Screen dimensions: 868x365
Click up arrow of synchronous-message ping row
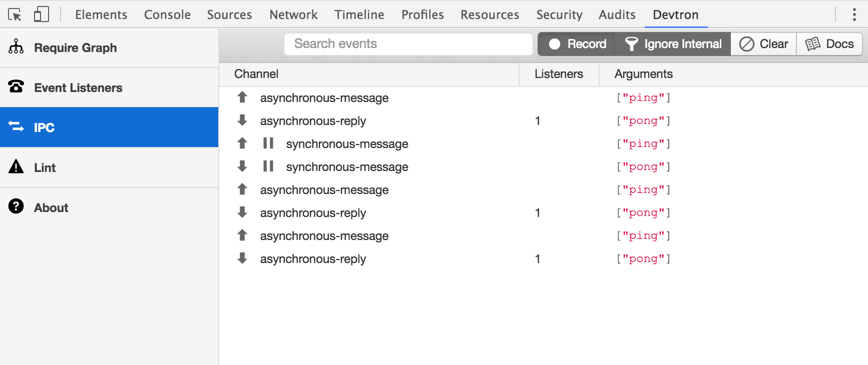coord(242,143)
